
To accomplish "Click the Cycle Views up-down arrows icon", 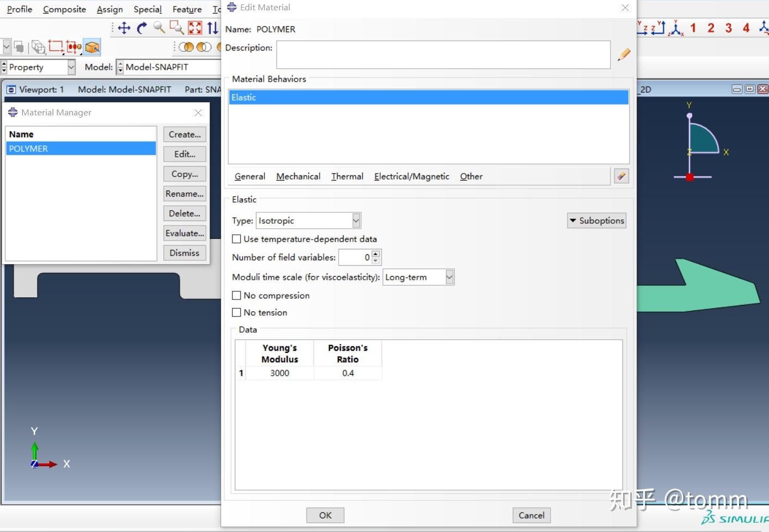I will (212, 28).
